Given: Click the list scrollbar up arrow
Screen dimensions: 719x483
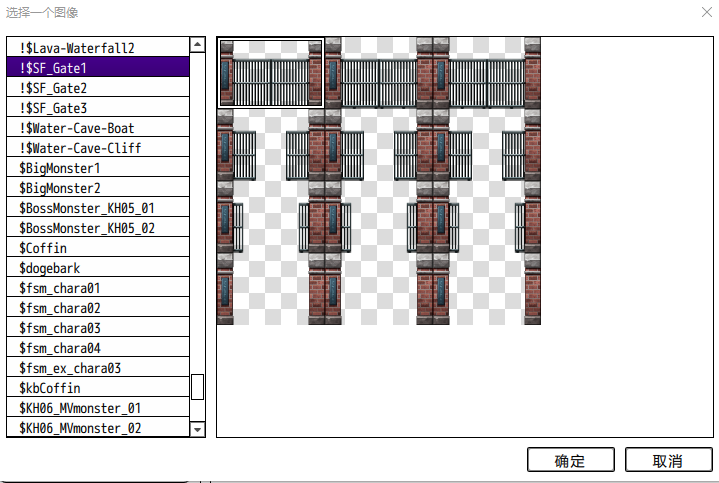Looking at the screenshot, I should pos(197,44).
